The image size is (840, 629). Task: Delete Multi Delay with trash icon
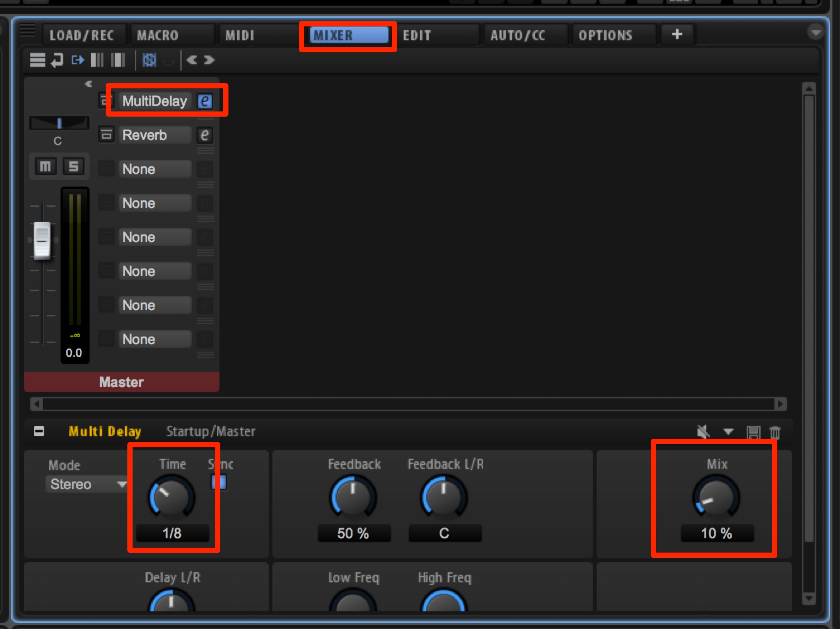[775, 432]
